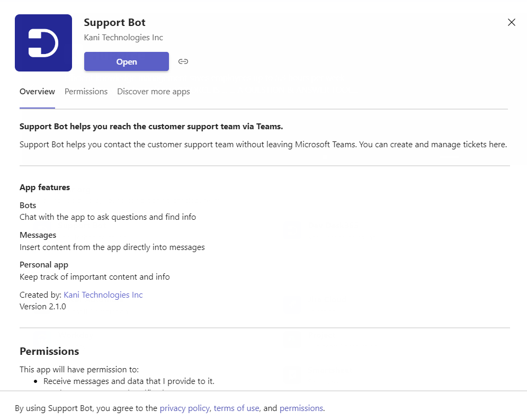The width and height of the screenshot is (527, 420).
Task: Open the terms of use link
Action: [236, 408]
